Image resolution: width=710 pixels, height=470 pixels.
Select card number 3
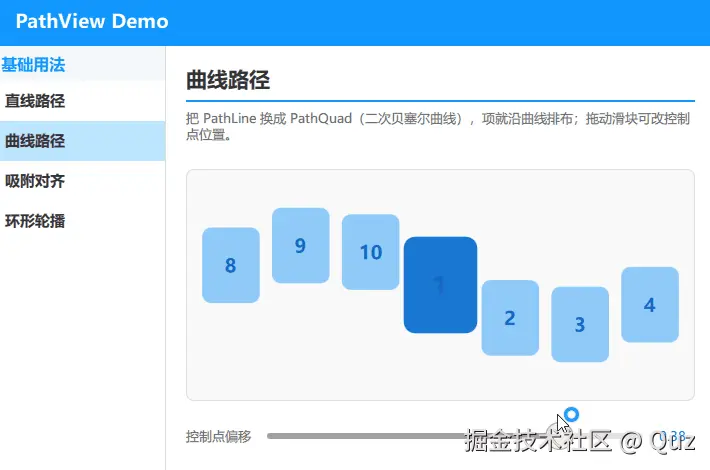tap(580, 324)
